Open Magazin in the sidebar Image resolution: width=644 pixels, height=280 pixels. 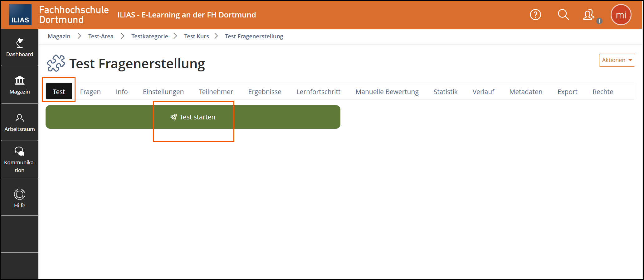tap(19, 85)
